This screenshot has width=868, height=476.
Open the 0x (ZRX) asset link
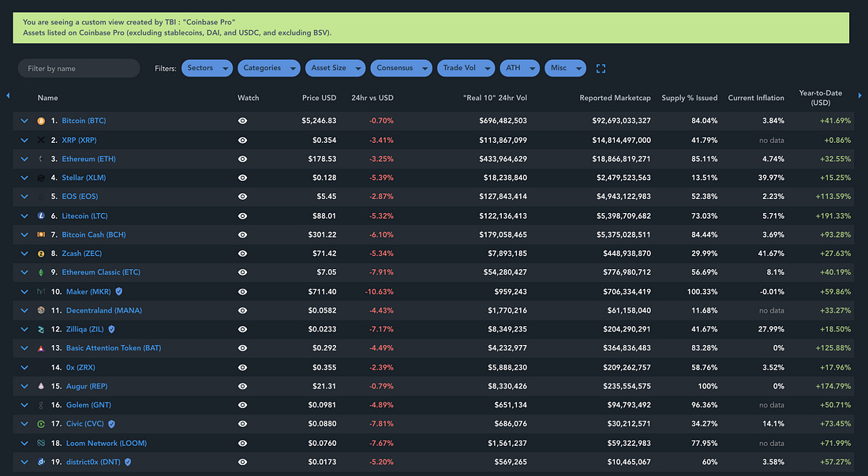(80, 368)
